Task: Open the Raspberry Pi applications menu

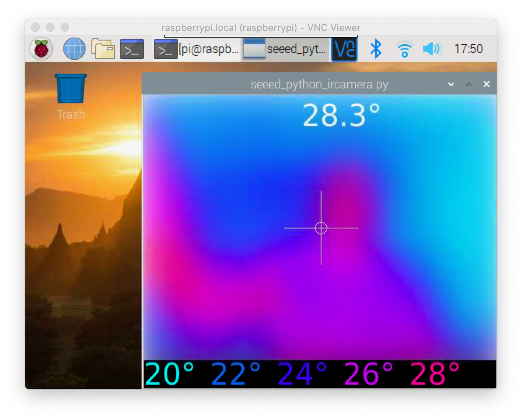Action: pyautogui.click(x=41, y=49)
